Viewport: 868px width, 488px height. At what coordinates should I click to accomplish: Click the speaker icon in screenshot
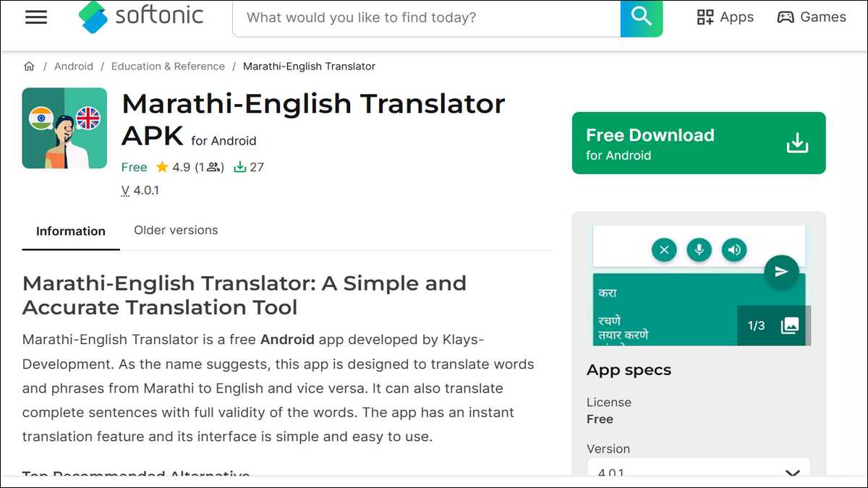[734, 250]
